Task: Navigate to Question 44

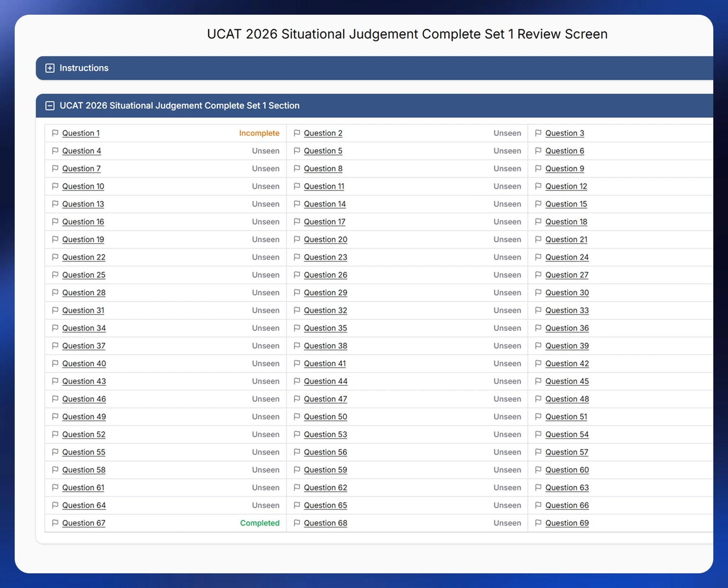Action: tap(326, 381)
